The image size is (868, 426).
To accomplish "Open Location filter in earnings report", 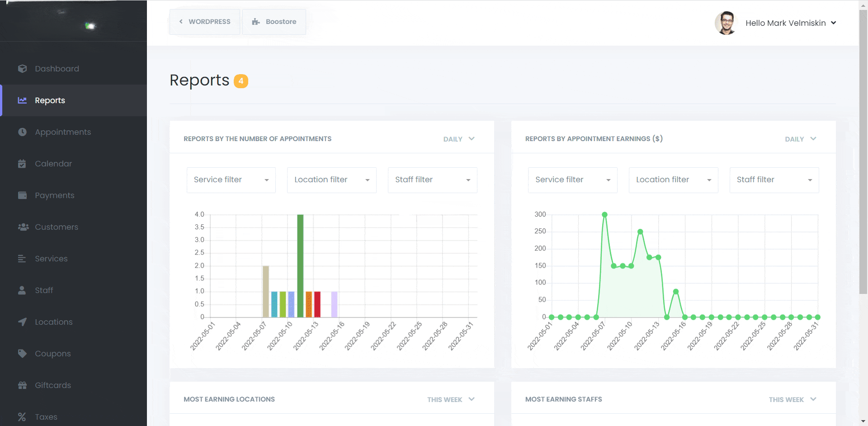I will click(673, 180).
